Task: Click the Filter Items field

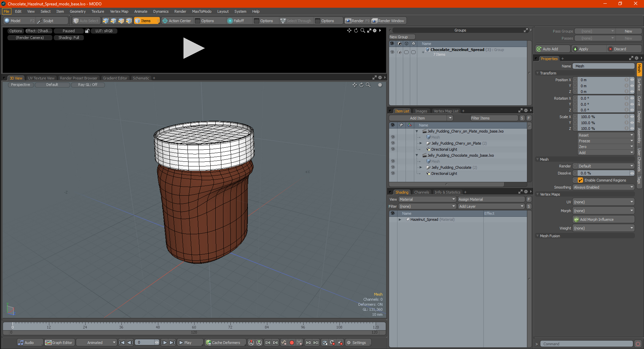Action: [x=494, y=118]
